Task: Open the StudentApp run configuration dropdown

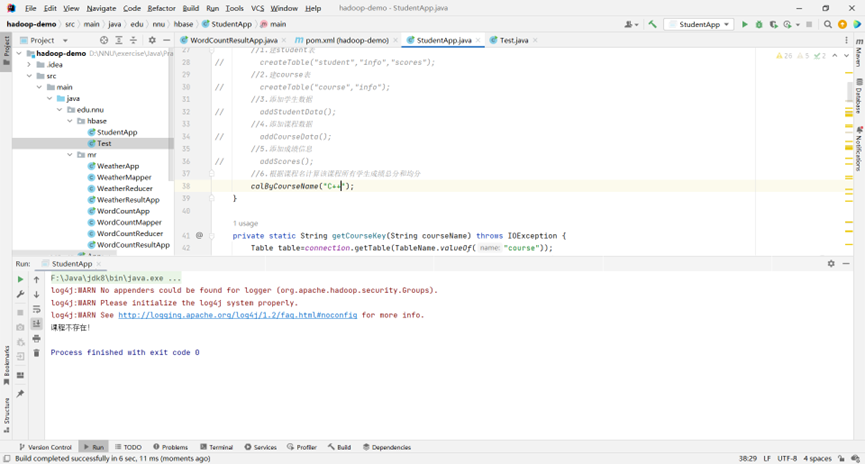Action: [x=698, y=24]
